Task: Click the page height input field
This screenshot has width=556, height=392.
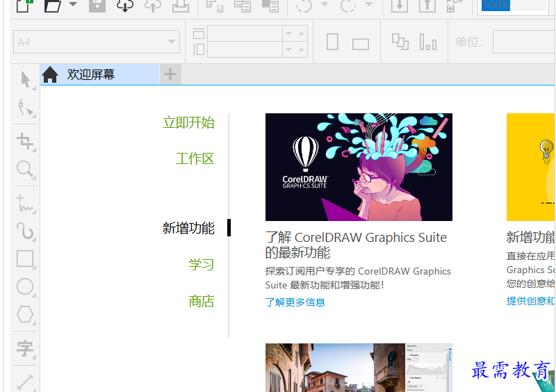Action: coord(245,49)
